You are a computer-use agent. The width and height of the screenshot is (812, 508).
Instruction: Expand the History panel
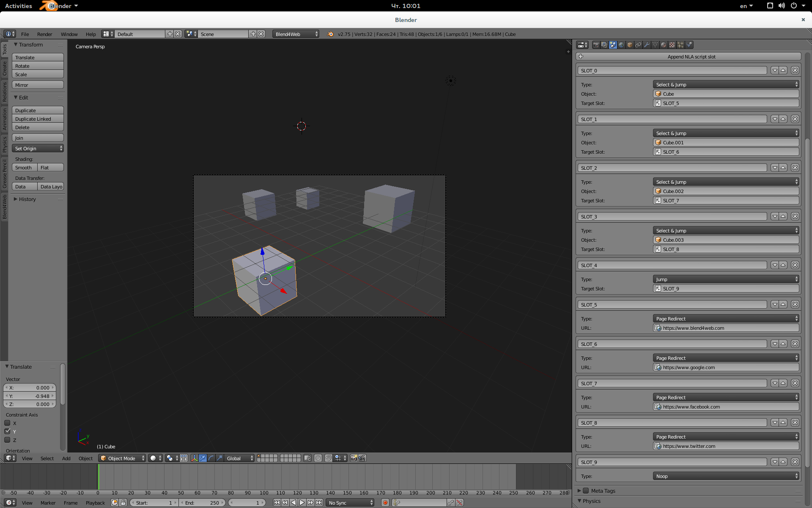coord(27,199)
